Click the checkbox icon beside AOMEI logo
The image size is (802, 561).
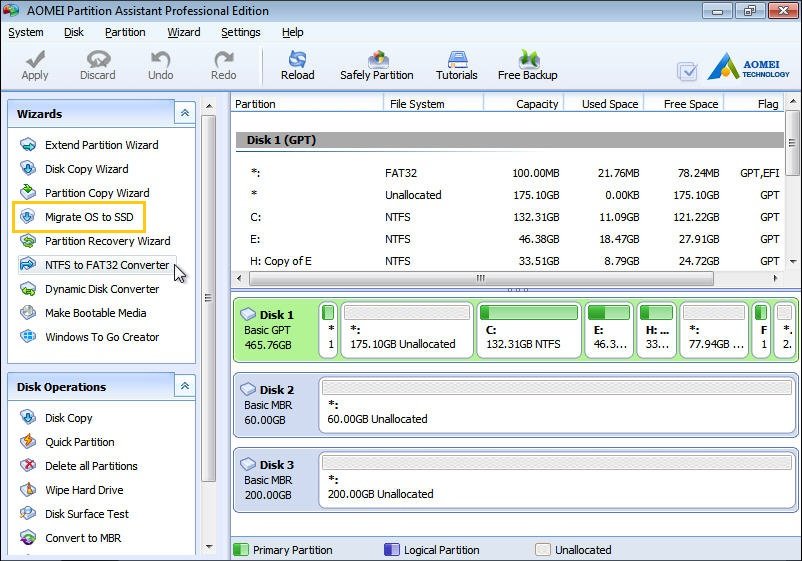click(687, 71)
